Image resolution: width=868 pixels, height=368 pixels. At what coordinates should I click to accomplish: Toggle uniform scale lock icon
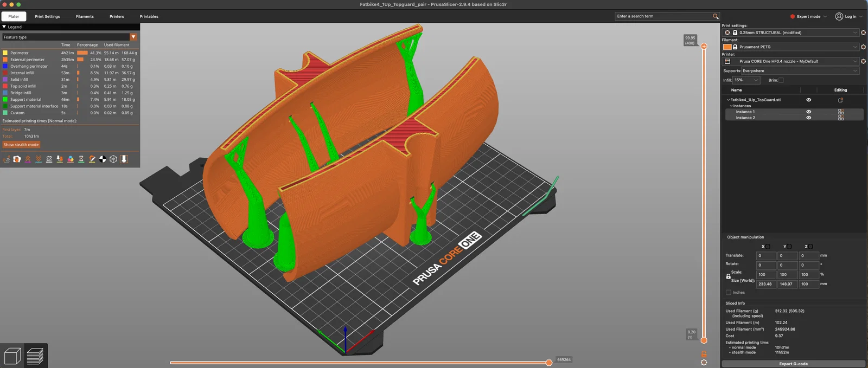click(728, 276)
